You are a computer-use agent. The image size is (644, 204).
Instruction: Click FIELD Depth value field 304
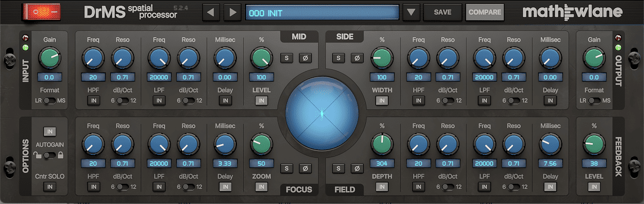tap(382, 163)
